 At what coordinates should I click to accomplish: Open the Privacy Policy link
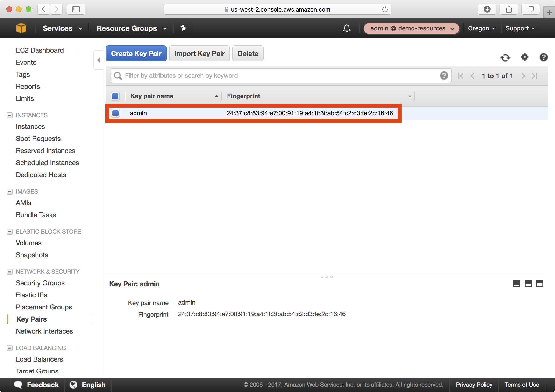pyautogui.click(x=474, y=385)
